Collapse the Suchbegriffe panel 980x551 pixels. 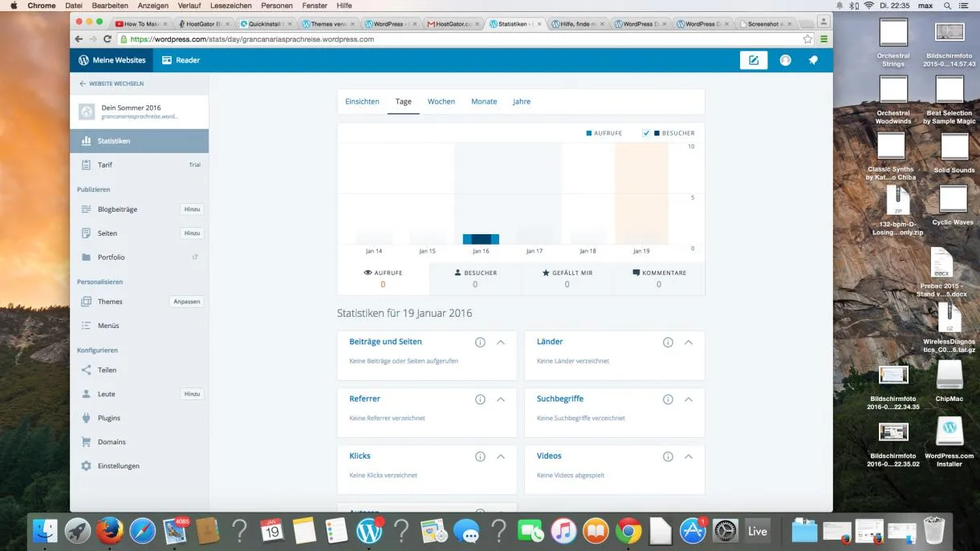[x=689, y=399]
